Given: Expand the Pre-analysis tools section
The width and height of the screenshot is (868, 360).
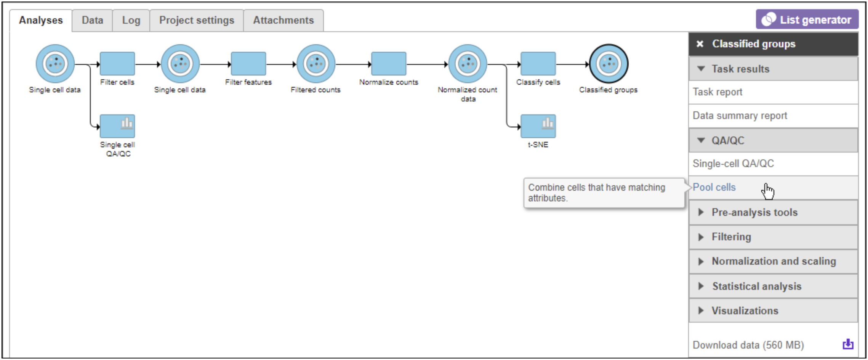Looking at the screenshot, I should click(754, 212).
